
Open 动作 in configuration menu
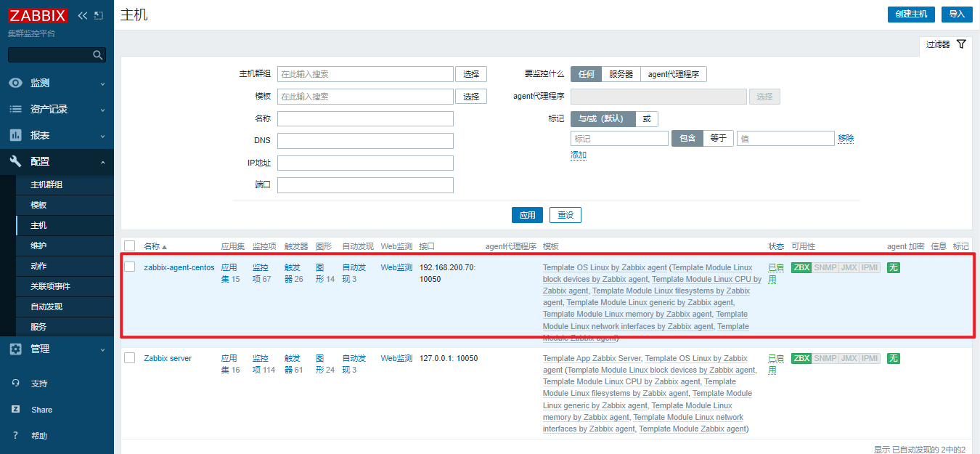pos(38,266)
